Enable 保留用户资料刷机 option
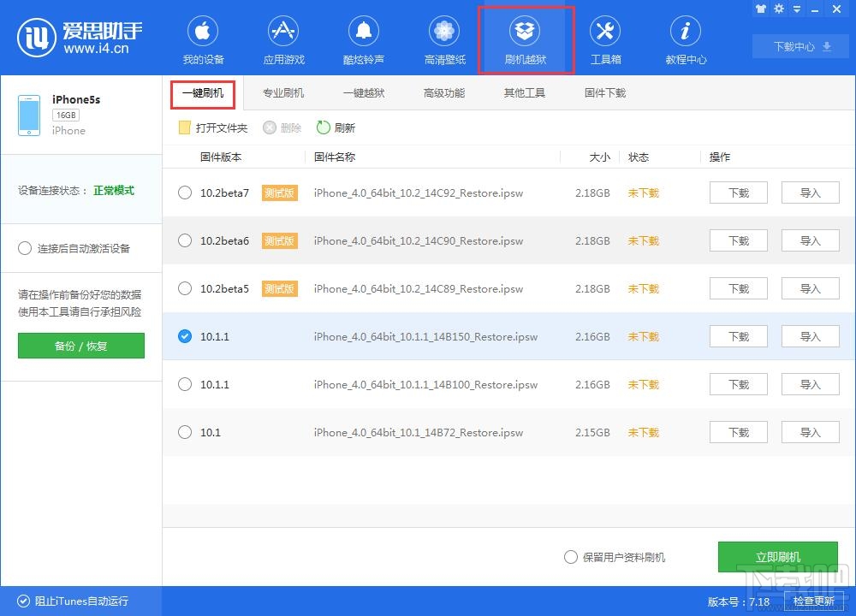 (x=570, y=556)
